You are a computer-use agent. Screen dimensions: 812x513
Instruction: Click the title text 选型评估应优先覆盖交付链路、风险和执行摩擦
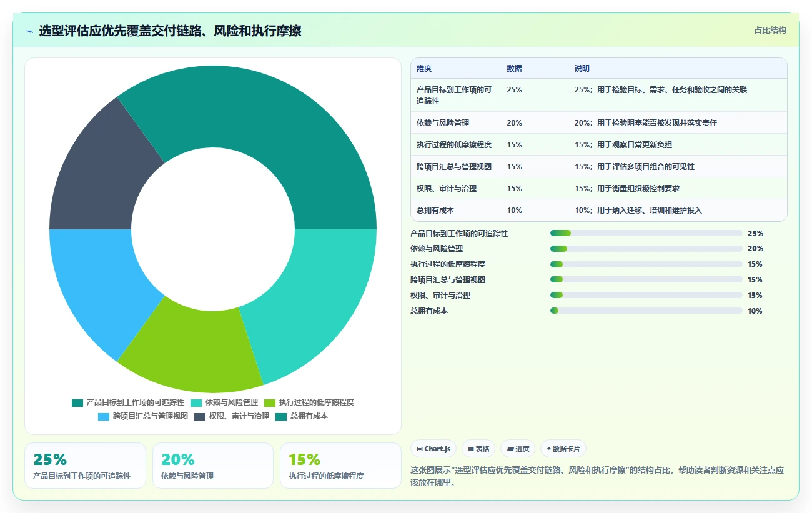point(170,31)
